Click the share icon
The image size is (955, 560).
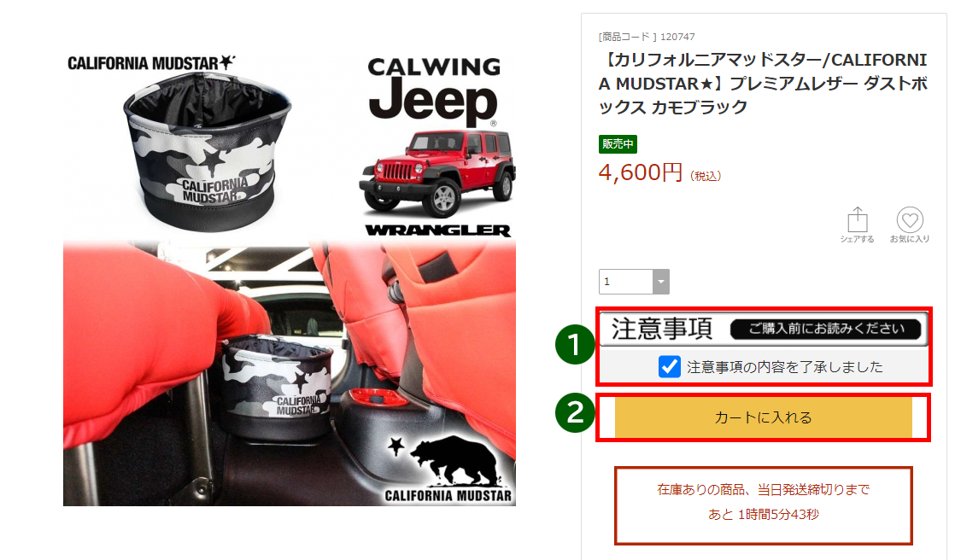pos(857,219)
